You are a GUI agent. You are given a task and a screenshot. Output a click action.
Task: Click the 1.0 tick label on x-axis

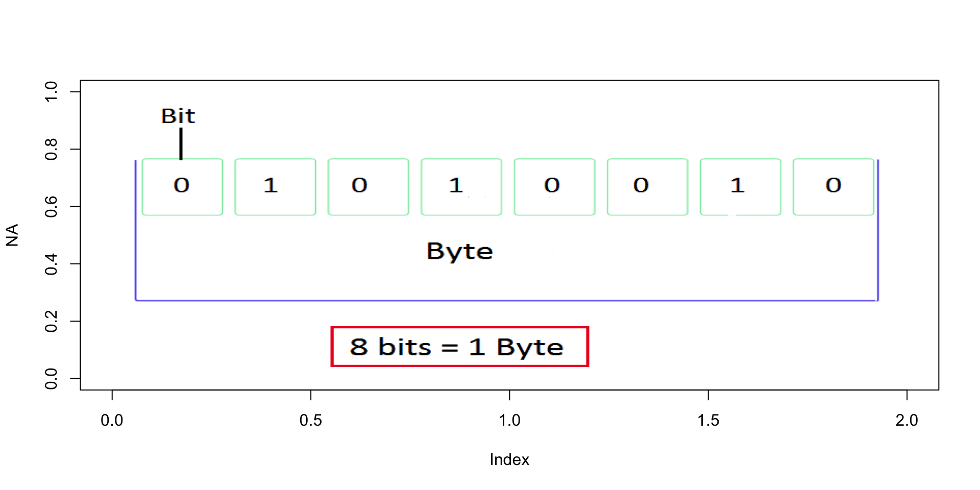coord(509,421)
